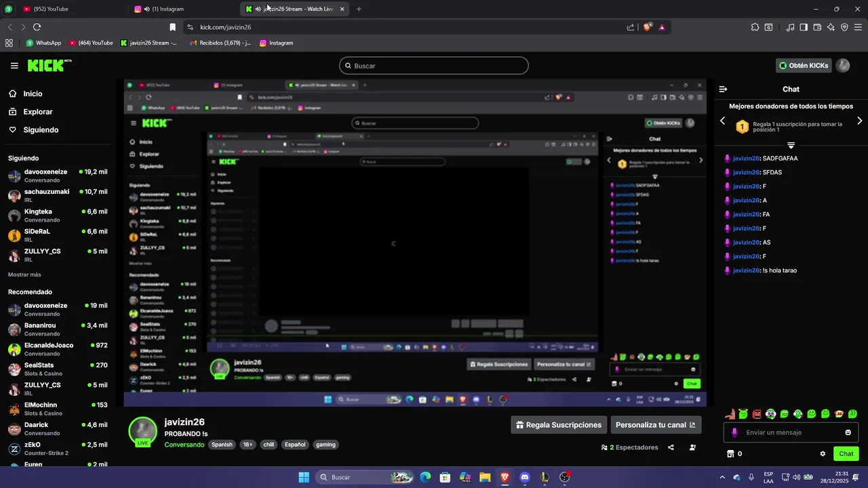The width and height of the screenshot is (868, 488).
Task: Collapse the chat panel icon
Action: 723,89
